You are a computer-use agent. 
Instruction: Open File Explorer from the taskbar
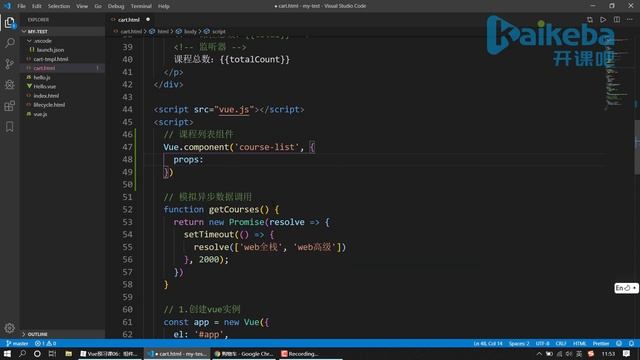(68, 353)
